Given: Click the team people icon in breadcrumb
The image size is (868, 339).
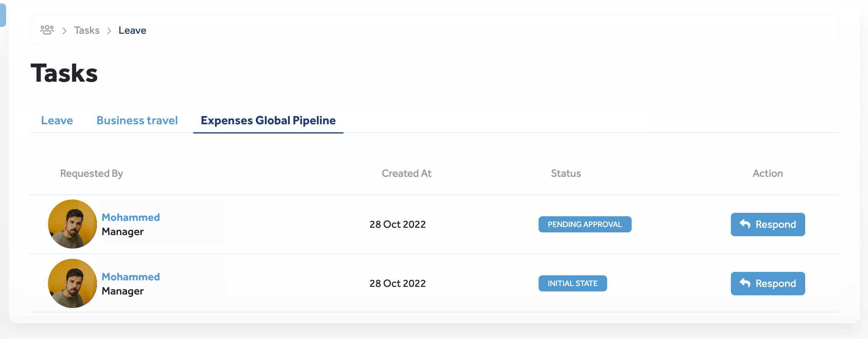Looking at the screenshot, I should 47,30.
